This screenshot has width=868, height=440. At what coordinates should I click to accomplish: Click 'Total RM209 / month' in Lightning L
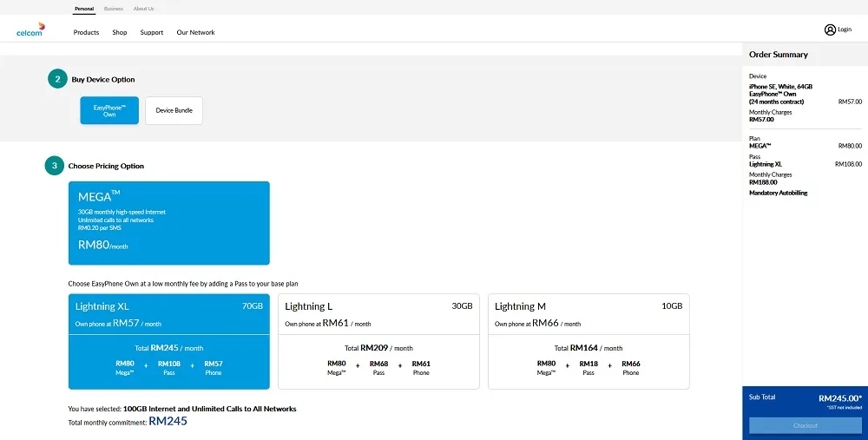[378, 348]
